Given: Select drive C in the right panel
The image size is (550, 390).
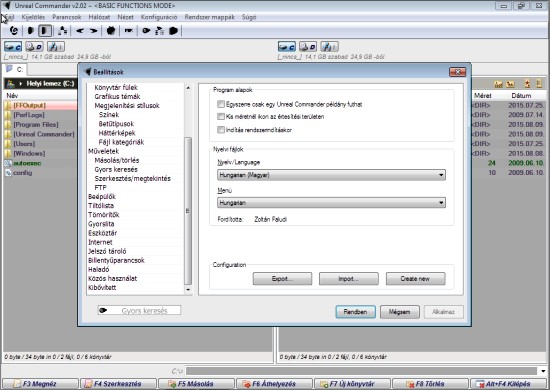Looking at the screenshot, I should (287, 47).
